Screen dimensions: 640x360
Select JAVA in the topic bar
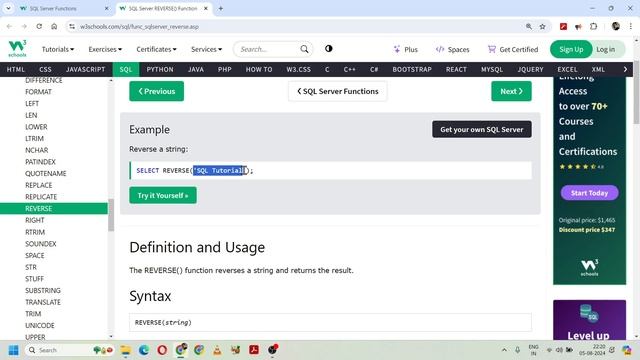(196, 69)
